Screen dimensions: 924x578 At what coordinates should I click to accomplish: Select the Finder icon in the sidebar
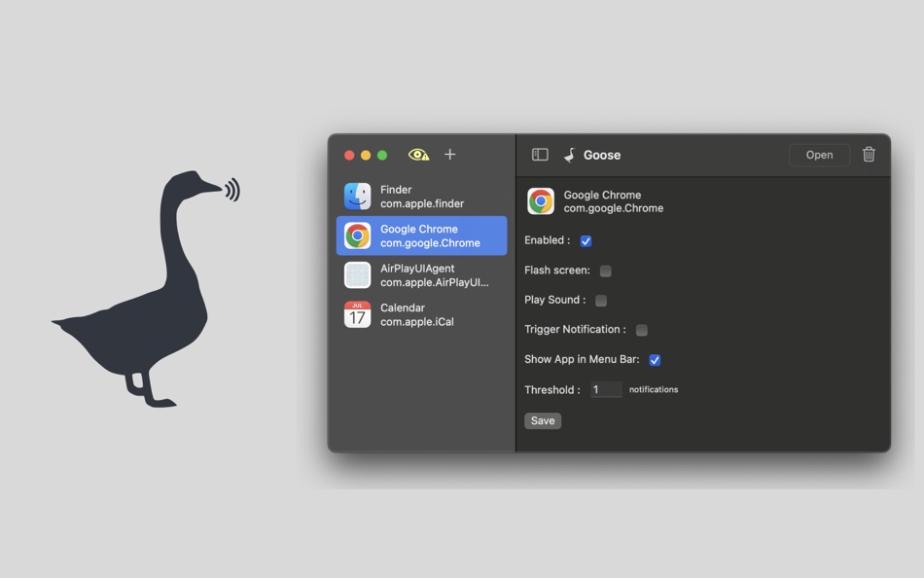(x=357, y=196)
